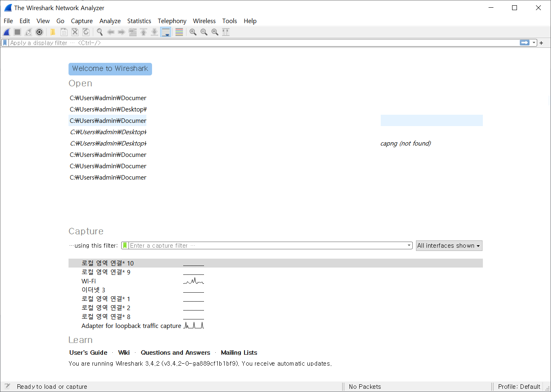Expand display filter history dropdown
551x392 pixels.
tap(534, 43)
